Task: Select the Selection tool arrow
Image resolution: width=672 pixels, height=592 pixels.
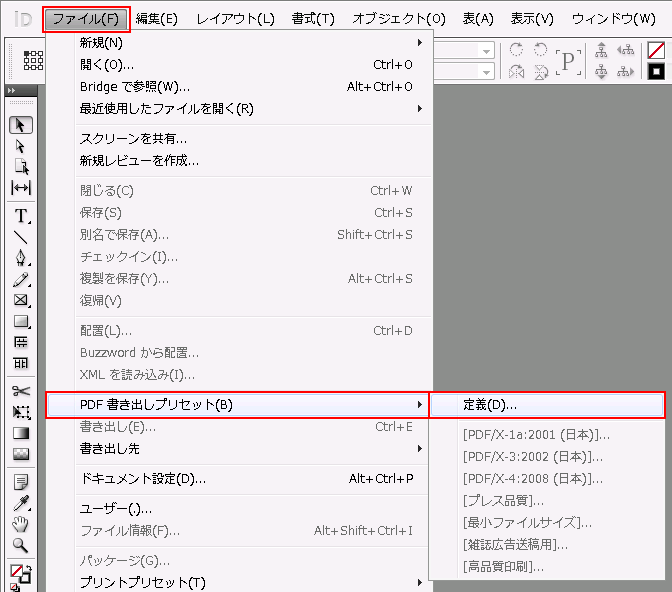Action: pos(21,125)
